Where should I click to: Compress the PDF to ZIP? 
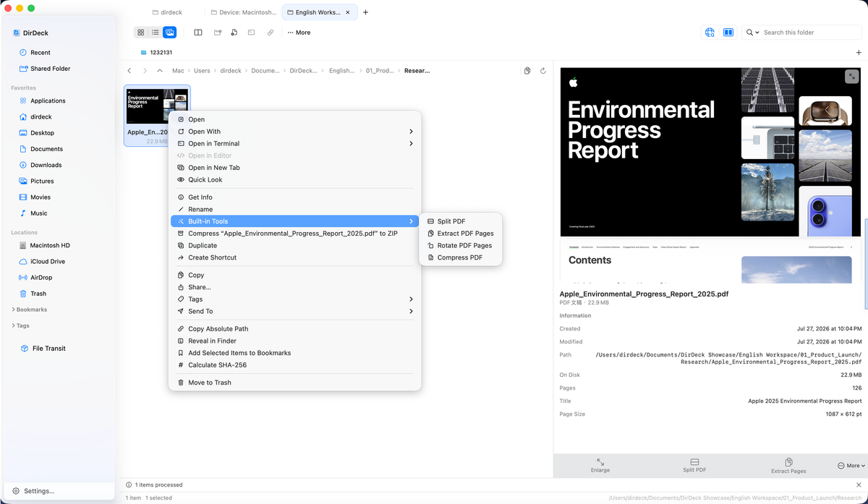(294, 234)
